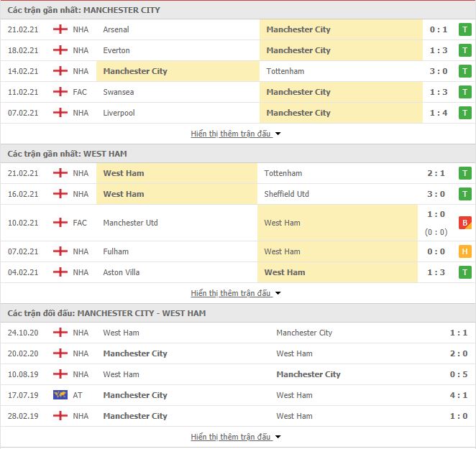
Task: Click England flag in 24.10.20 head-to-head row
Action: pyautogui.click(x=60, y=333)
